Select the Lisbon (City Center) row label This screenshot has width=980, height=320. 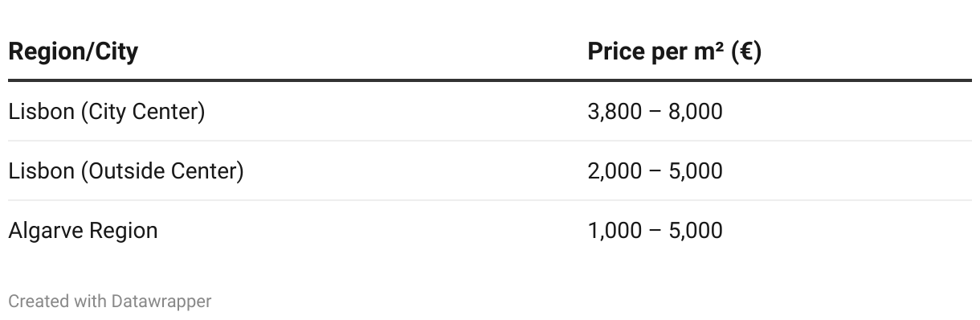[x=107, y=112]
